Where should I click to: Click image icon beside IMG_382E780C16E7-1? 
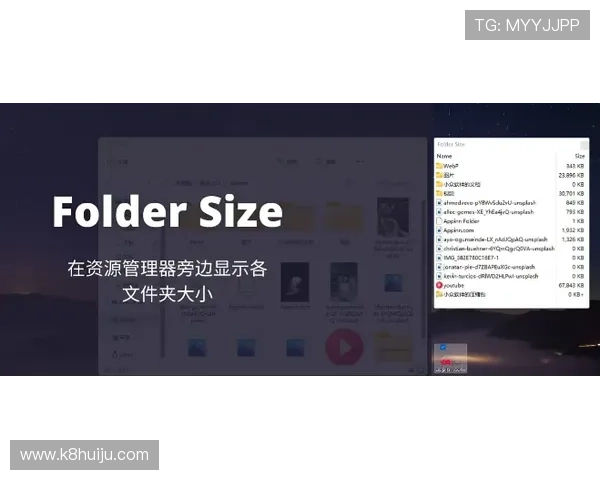[x=439, y=258]
